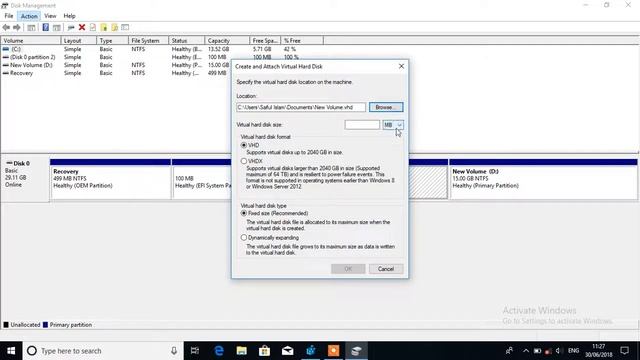Sort by the Volume column header
Image resolution: width=640 pixels, height=360 pixels.
[x=31, y=40]
